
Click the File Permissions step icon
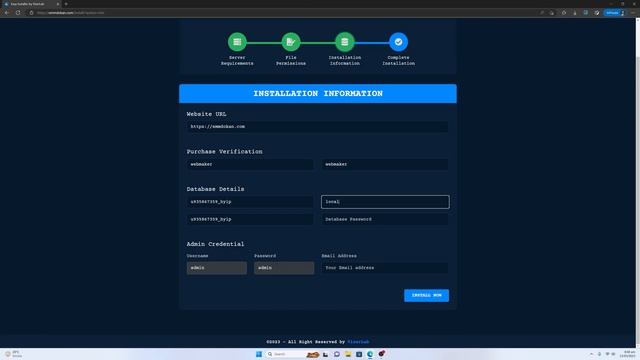click(291, 42)
